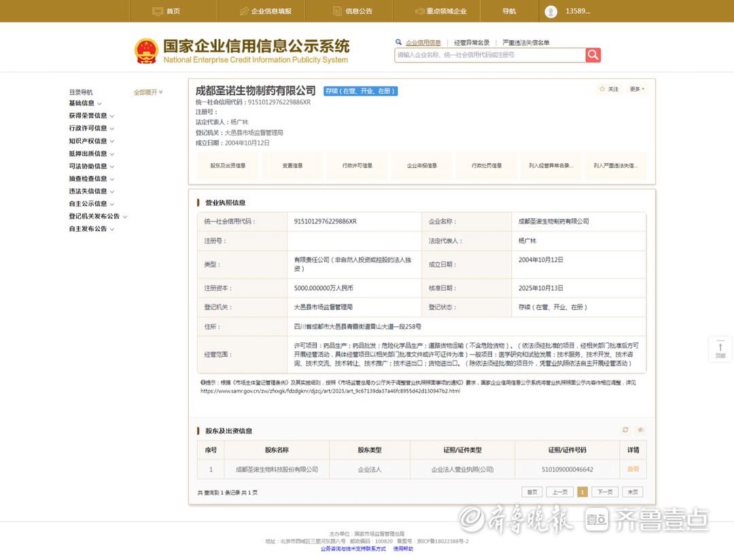Click the 营业执照信息 section heading
Viewport: 734px width, 560px height.
click(225, 203)
